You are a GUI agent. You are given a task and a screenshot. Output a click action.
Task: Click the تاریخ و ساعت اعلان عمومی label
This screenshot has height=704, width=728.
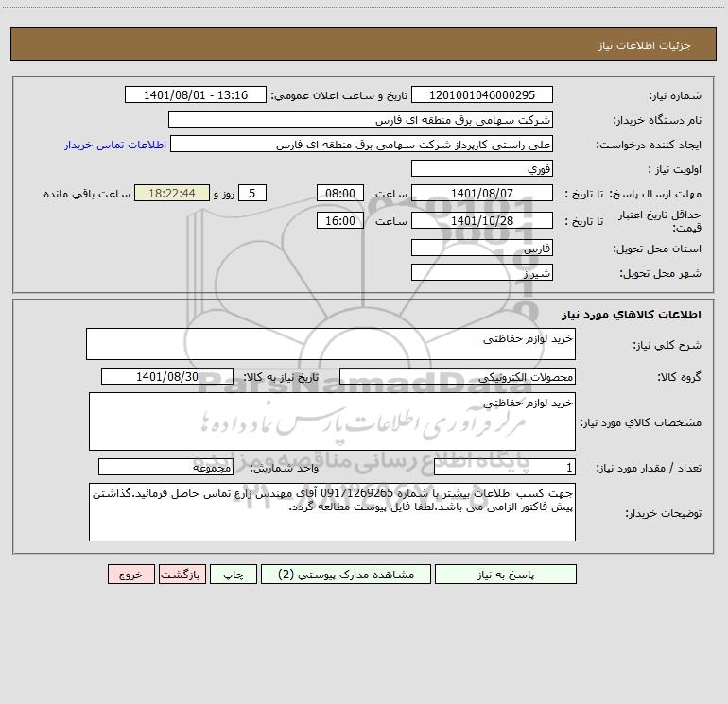[339, 95]
